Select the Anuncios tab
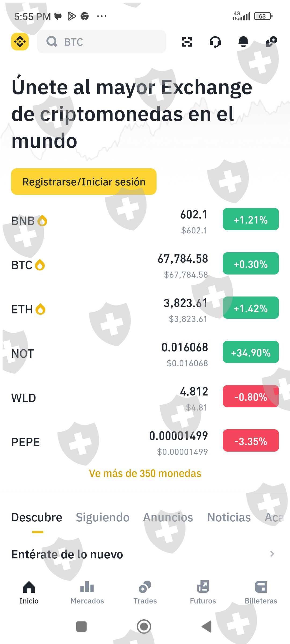The image size is (290, 644). coord(168,517)
